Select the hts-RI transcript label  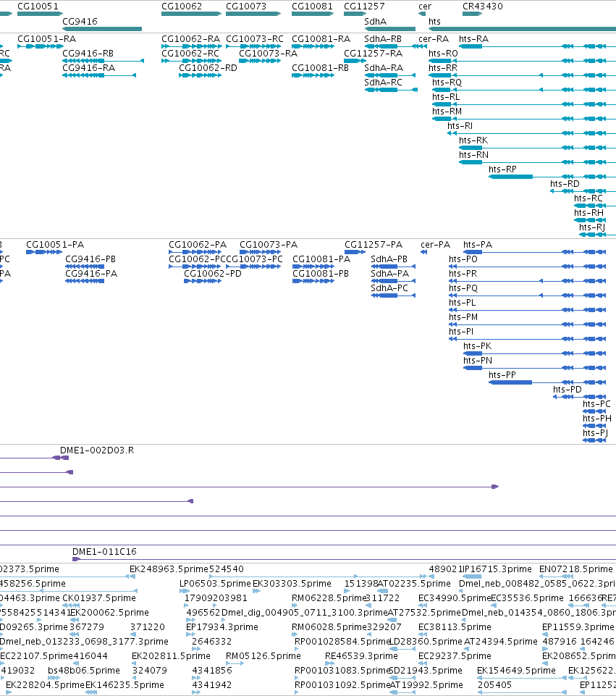(460, 125)
